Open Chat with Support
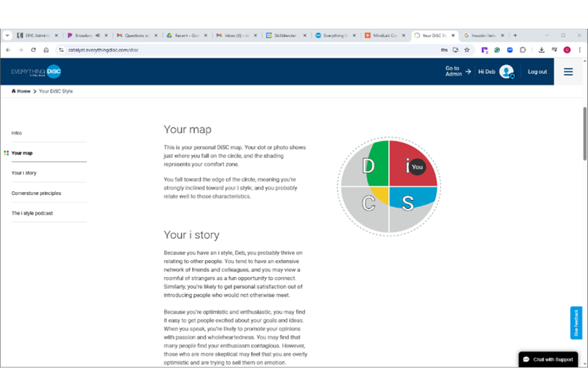This screenshot has width=588, height=391. point(548,359)
